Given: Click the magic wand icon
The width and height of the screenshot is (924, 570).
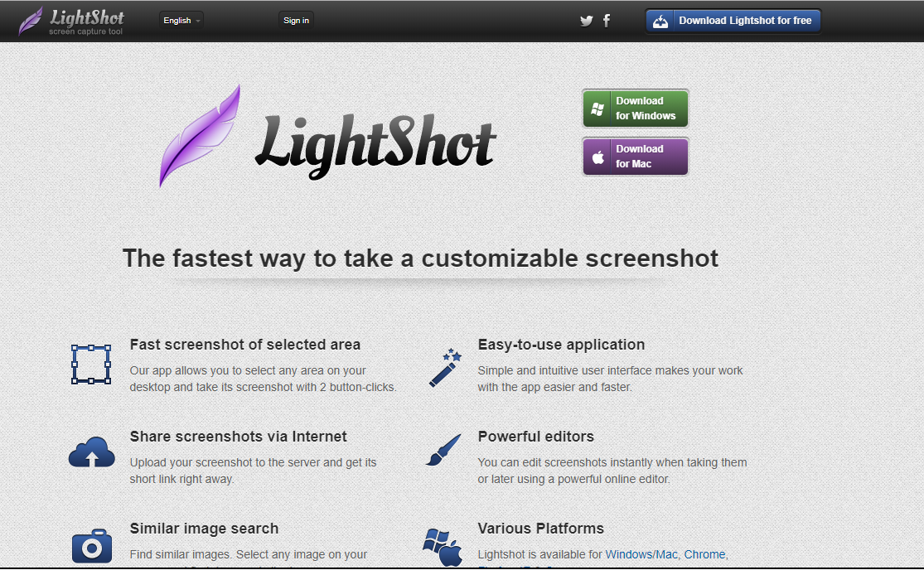Looking at the screenshot, I should (x=445, y=368).
